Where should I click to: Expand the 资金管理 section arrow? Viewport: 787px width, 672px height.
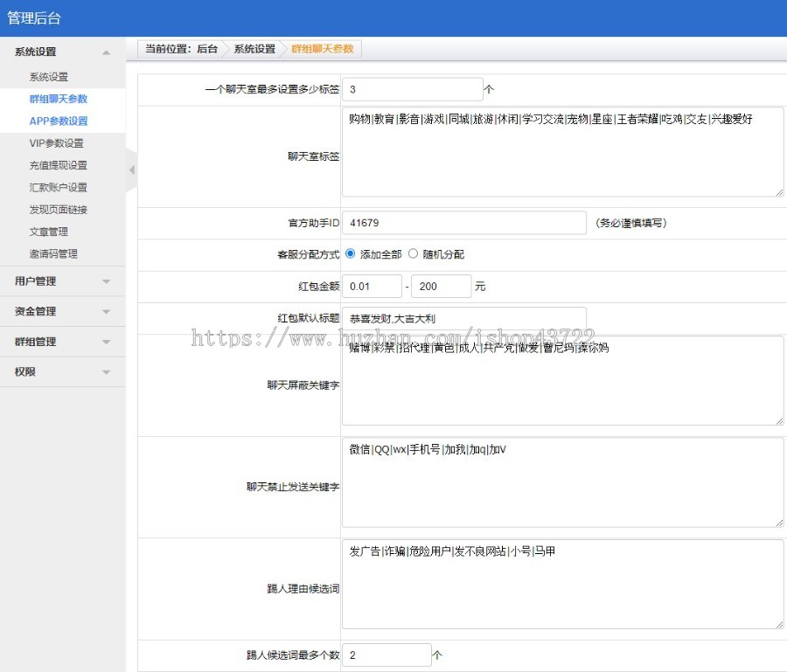coord(106,312)
